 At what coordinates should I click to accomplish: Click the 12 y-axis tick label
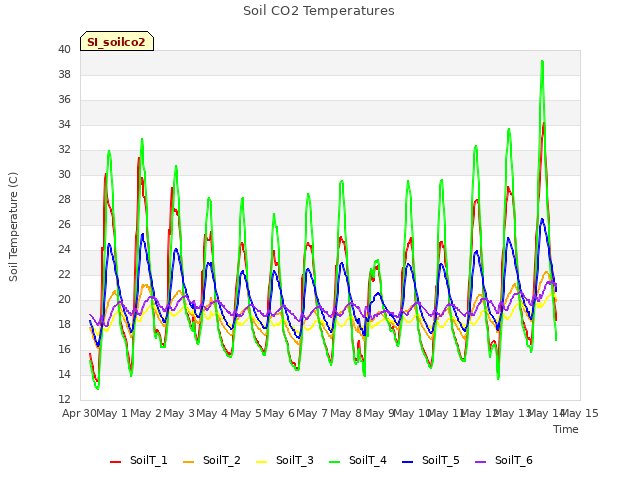[64, 399]
